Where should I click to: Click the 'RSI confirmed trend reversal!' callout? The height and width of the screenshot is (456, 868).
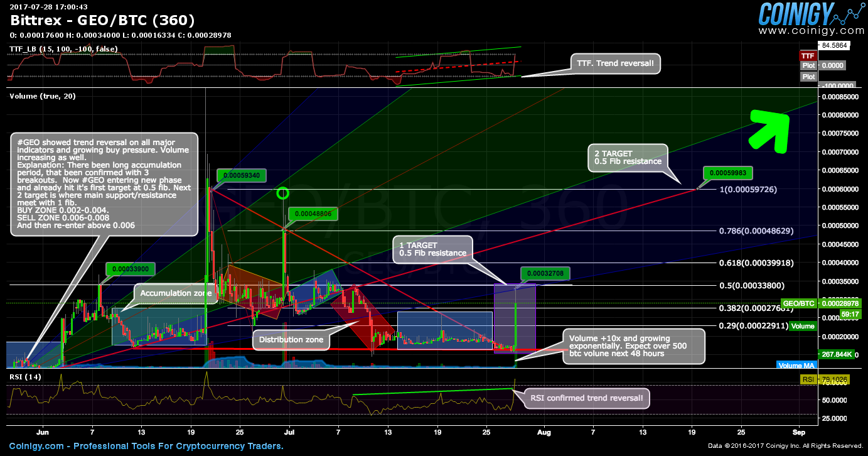pyautogui.click(x=587, y=398)
